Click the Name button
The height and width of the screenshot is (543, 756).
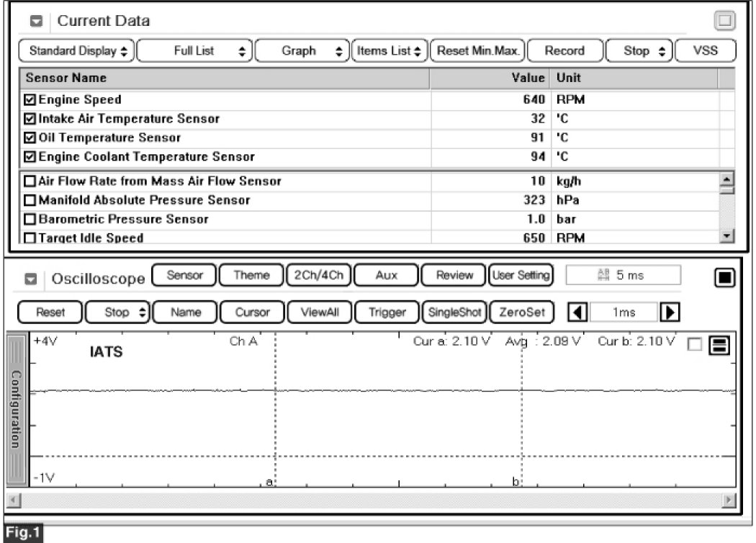[x=186, y=313]
